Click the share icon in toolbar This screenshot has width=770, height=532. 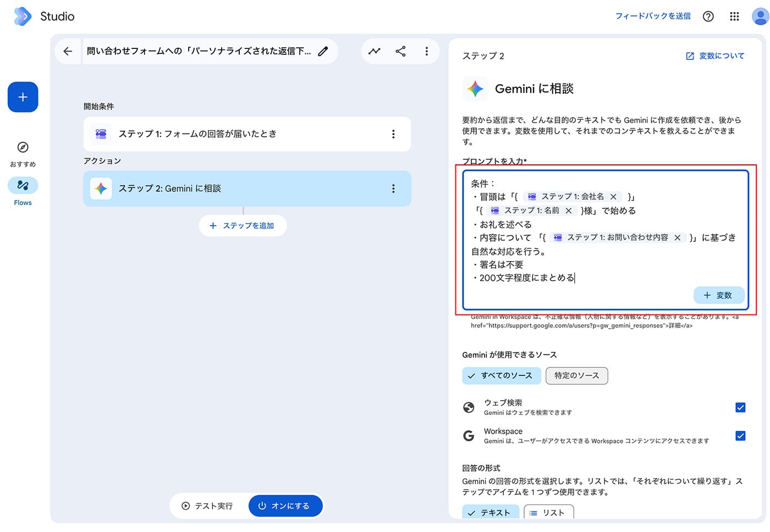click(400, 51)
